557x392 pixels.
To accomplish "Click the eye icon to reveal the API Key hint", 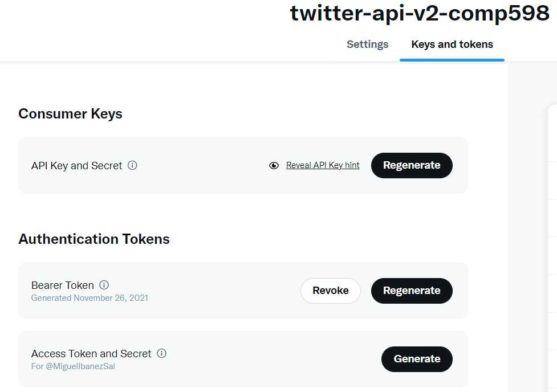I will point(274,166).
